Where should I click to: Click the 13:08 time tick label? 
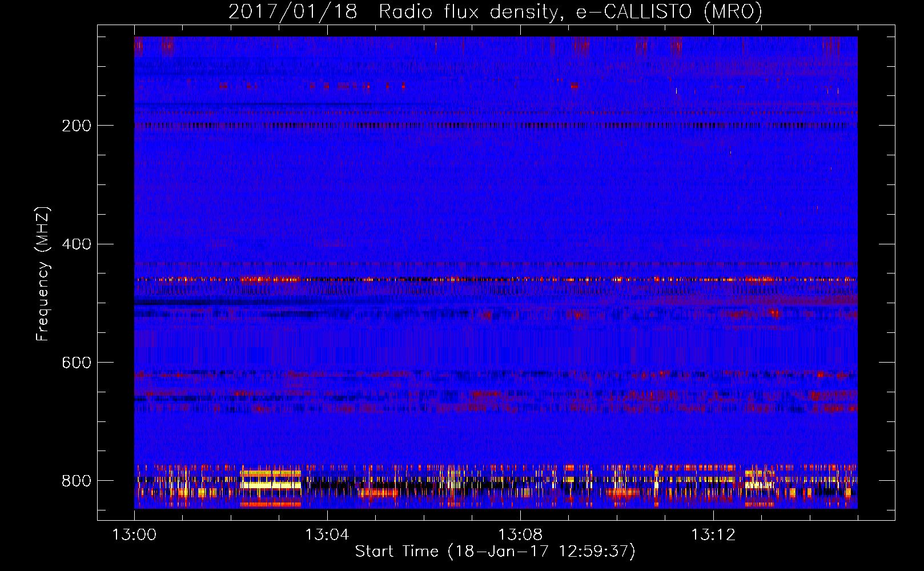(x=520, y=534)
